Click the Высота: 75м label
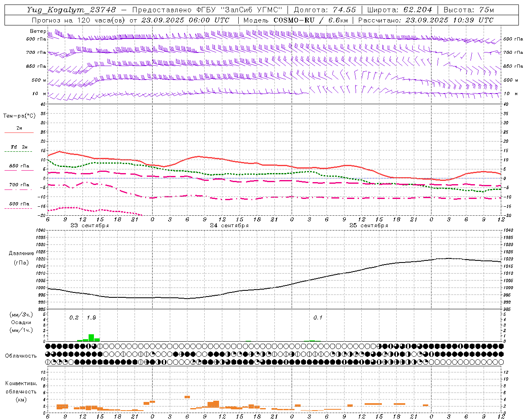Screen dimensions: 525x420 coord(468,10)
